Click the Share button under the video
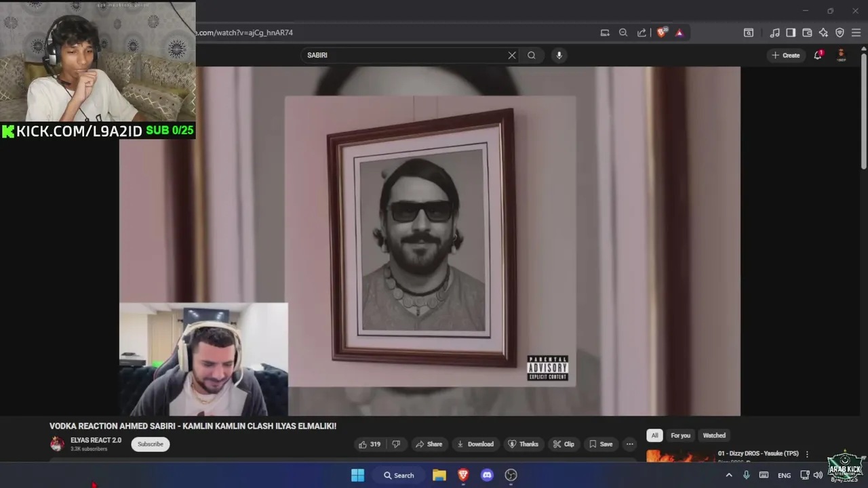 pyautogui.click(x=429, y=444)
